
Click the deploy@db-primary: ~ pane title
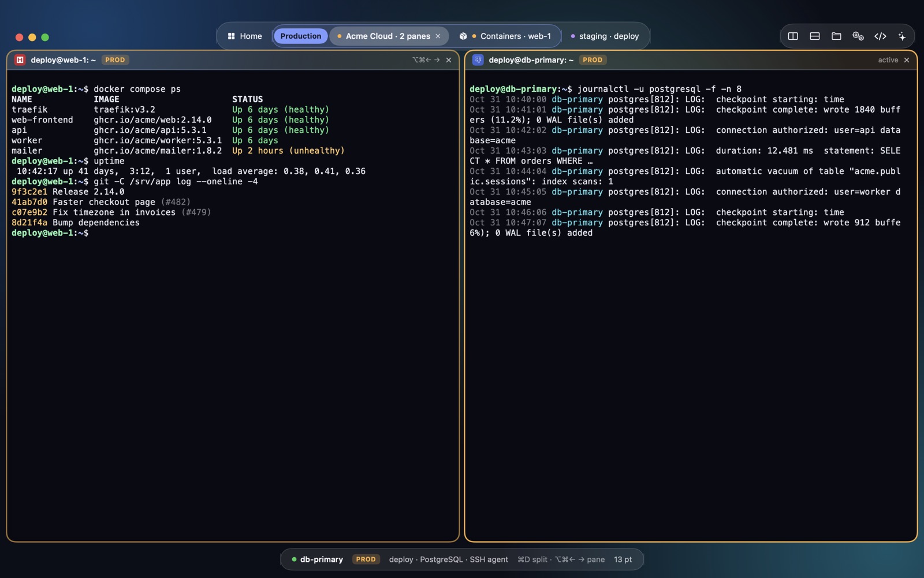[x=531, y=60]
